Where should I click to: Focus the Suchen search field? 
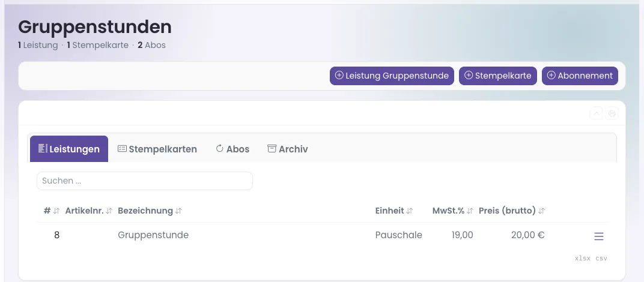(145, 181)
